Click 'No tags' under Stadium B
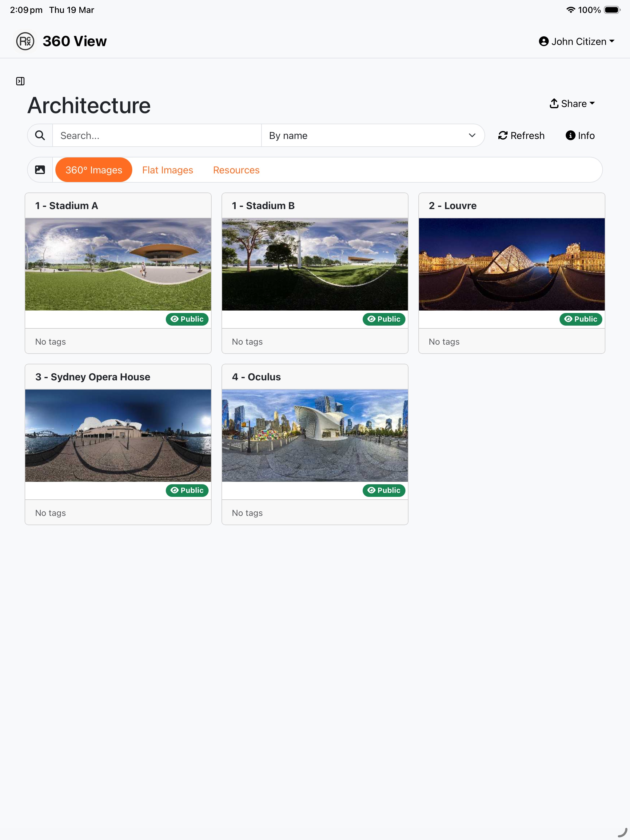The image size is (630, 840). (247, 341)
